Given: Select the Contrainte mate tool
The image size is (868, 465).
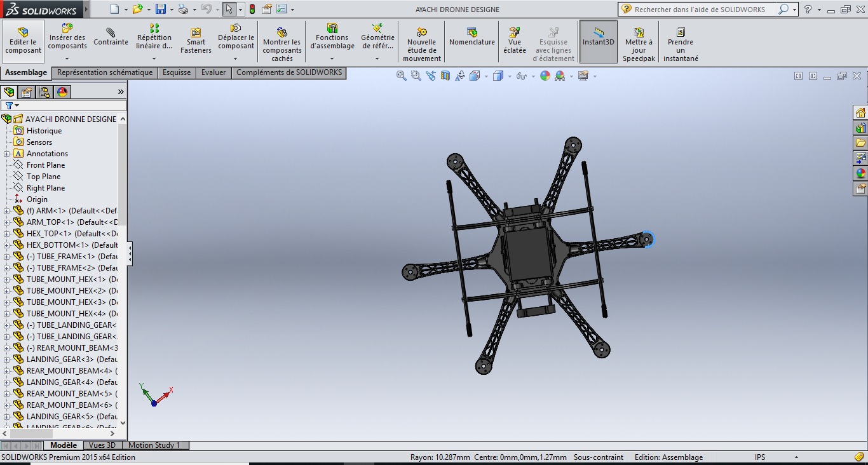Looking at the screenshot, I should pyautogui.click(x=111, y=37).
